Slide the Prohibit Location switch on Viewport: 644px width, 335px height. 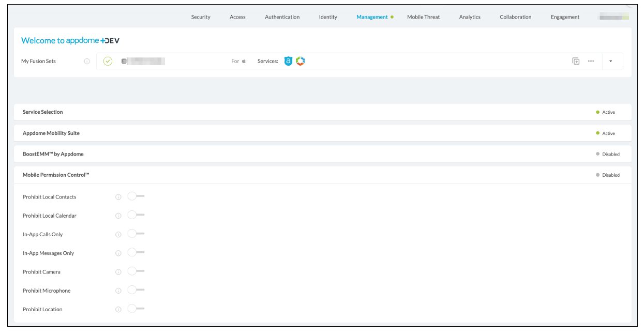point(136,309)
